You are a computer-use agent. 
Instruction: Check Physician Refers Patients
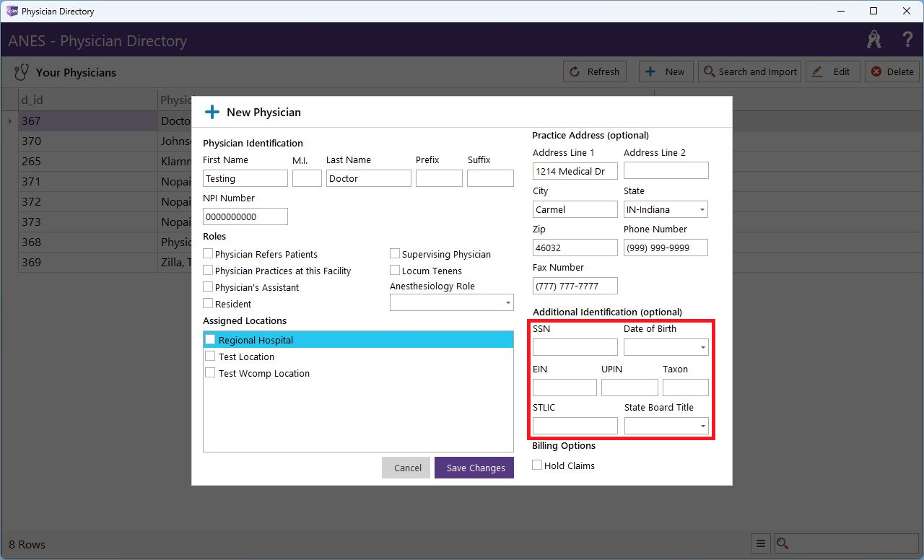coord(208,254)
